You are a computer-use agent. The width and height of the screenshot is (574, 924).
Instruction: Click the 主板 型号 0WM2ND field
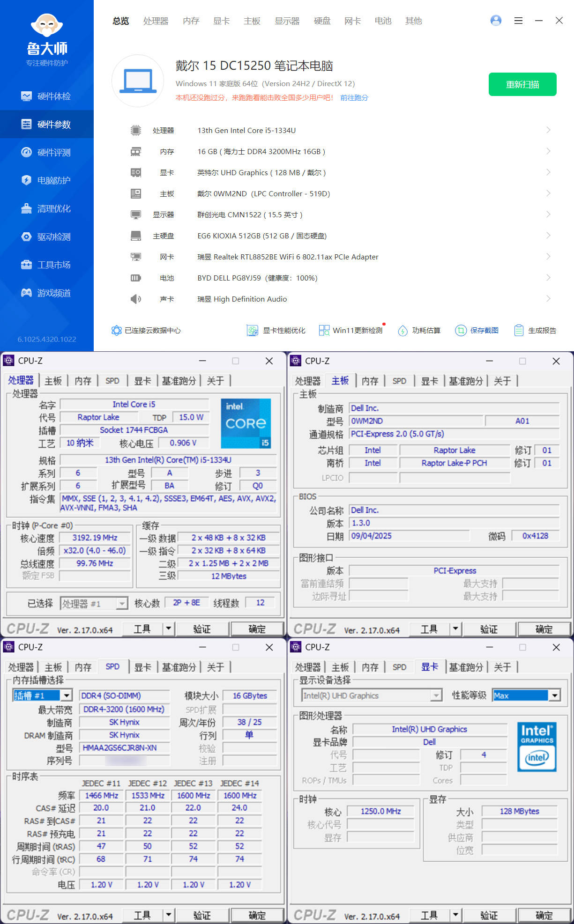[x=416, y=421]
